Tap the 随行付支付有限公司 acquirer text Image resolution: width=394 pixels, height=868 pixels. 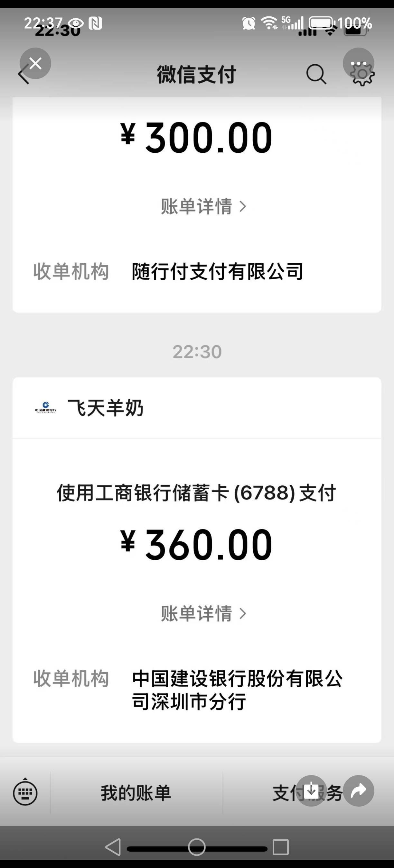point(218,272)
